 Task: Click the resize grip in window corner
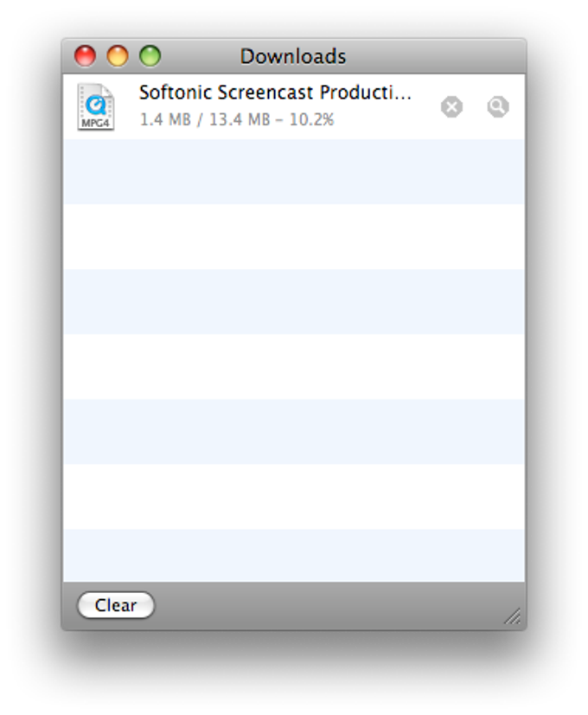click(x=513, y=616)
